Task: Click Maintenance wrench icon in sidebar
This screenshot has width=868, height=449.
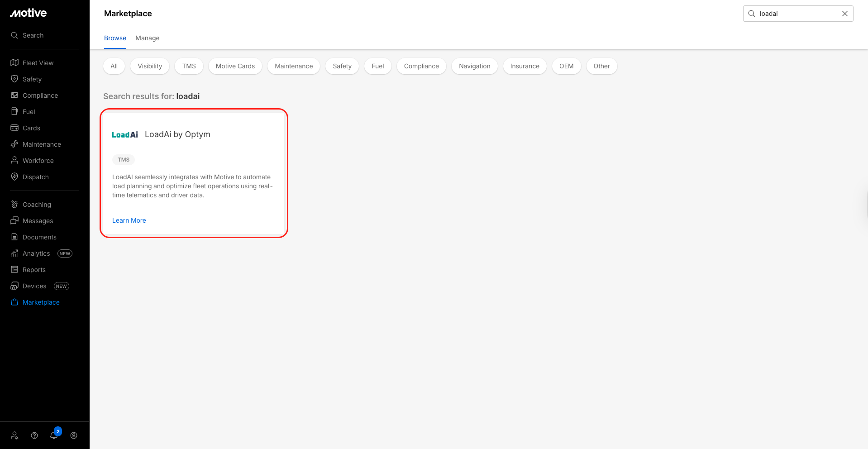Action: (x=14, y=144)
